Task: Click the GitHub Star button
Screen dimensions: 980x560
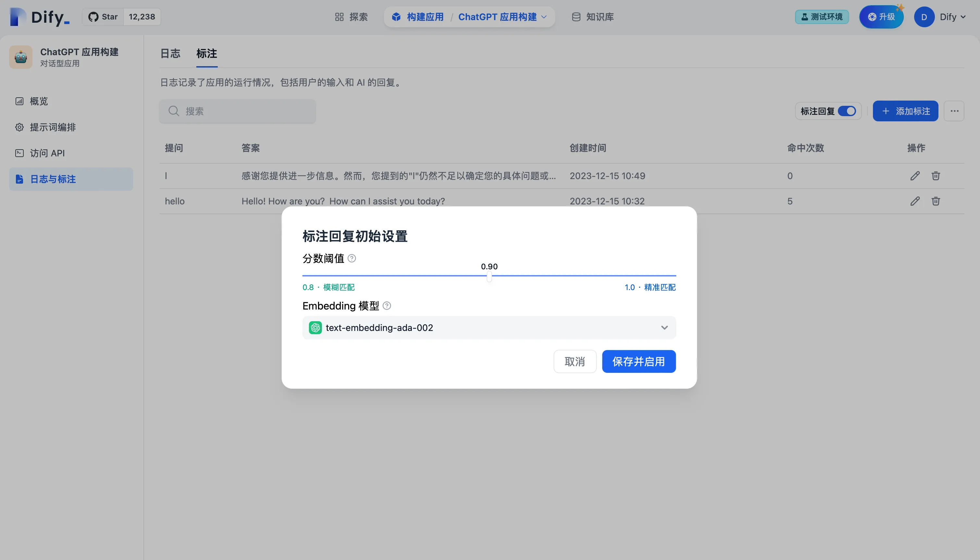Action: point(103,17)
